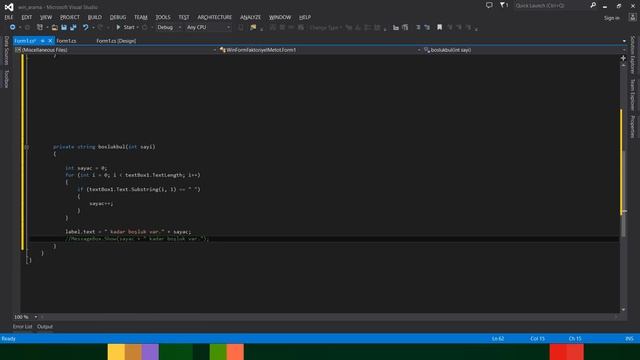Open the feedback speech bubble icon

coord(489,5)
